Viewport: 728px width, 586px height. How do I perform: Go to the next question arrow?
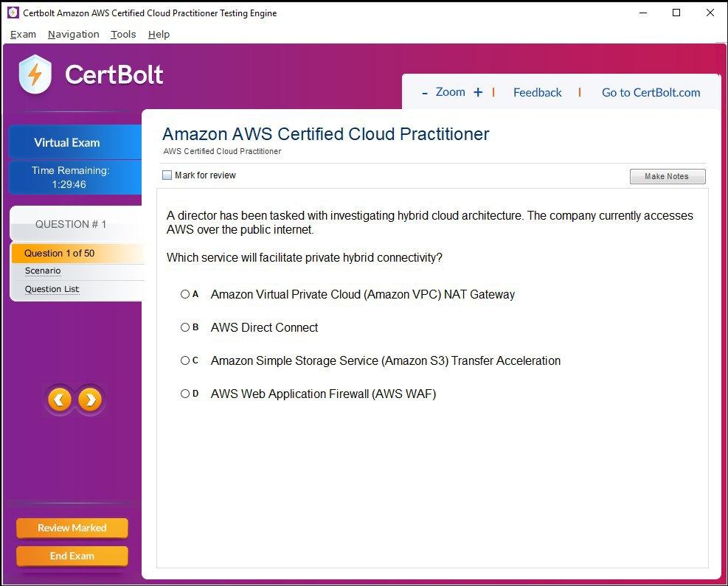pos(90,400)
